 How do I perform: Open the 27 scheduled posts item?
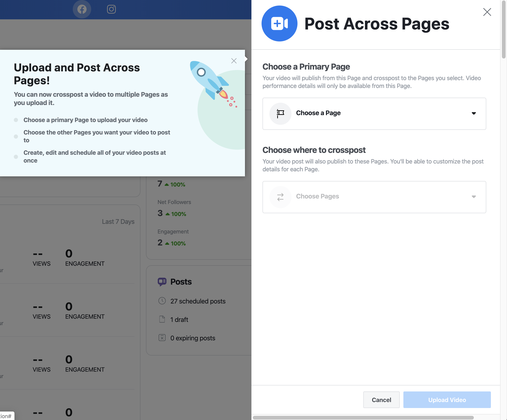point(198,301)
